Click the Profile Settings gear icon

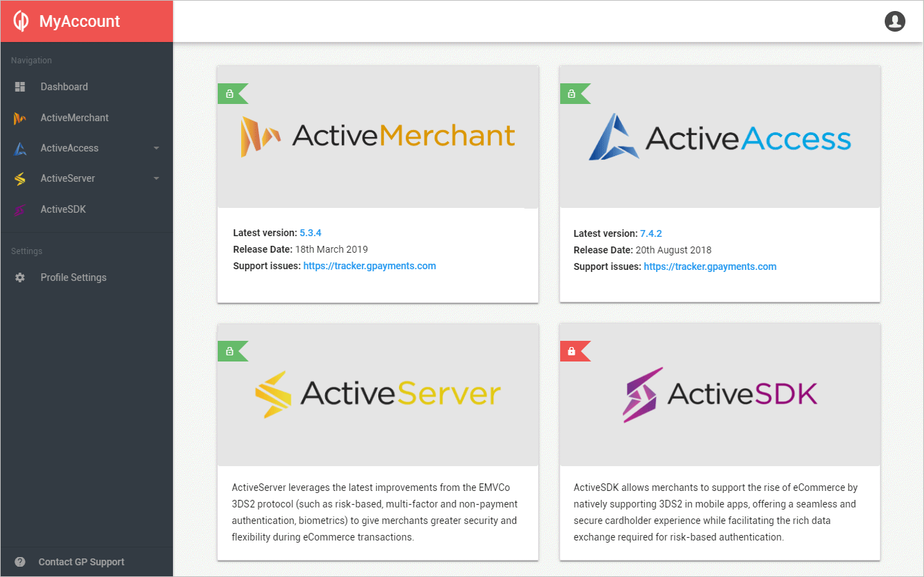point(19,277)
